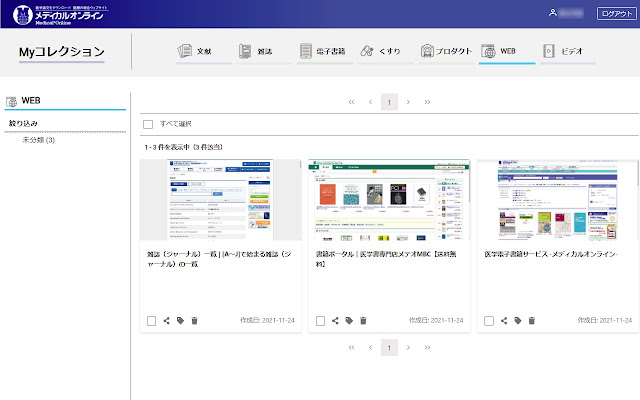The width and height of the screenshot is (640, 400).
Task: Select page 1 in top pagination
Action: (389, 102)
